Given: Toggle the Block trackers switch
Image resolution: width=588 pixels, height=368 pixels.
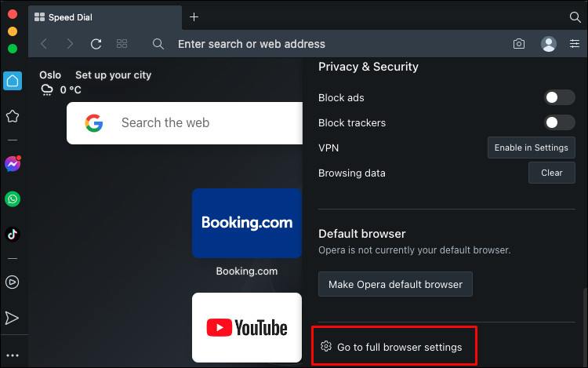Looking at the screenshot, I should pyautogui.click(x=560, y=122).
